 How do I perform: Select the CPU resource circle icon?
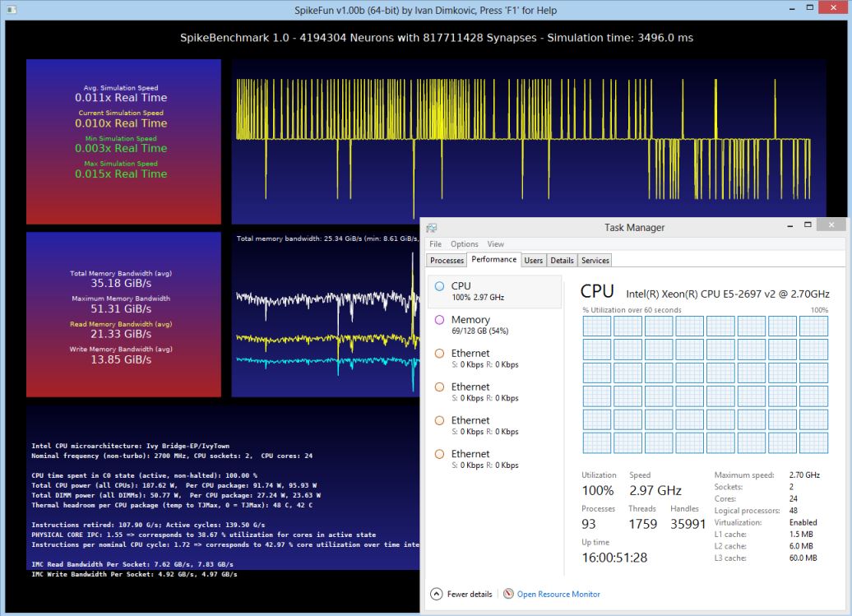tap(440, 285)
